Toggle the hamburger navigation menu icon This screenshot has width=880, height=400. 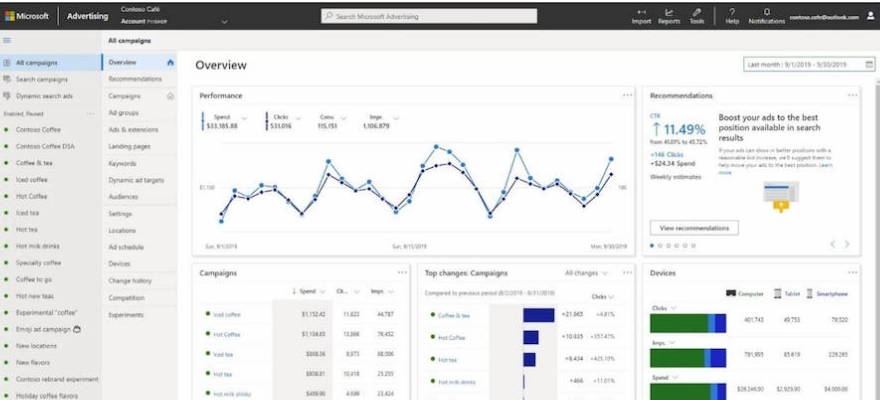tap(7, 40)
